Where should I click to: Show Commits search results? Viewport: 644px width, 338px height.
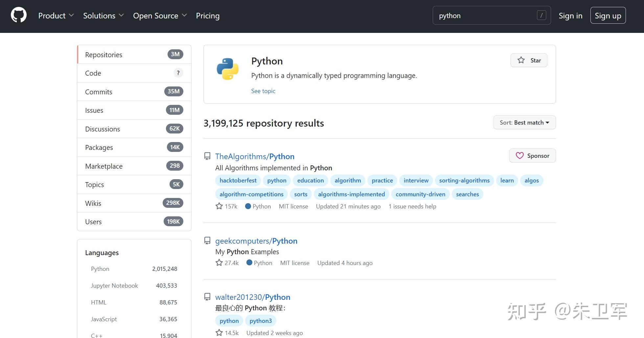134,92
